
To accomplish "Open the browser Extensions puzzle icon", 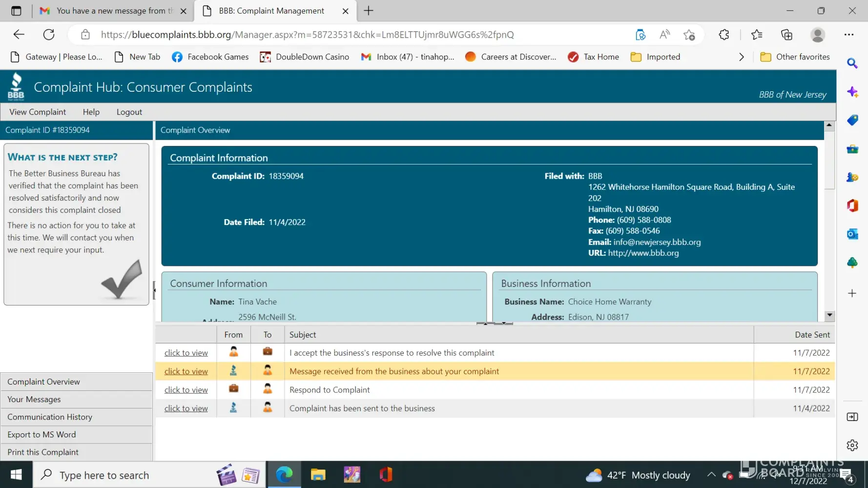I will click(724, 35).
